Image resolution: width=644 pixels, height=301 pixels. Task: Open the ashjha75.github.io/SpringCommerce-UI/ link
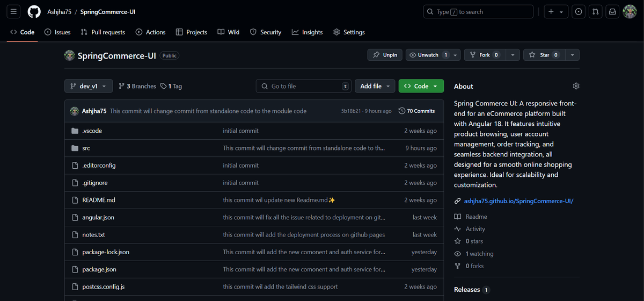(x=518, y=201)
